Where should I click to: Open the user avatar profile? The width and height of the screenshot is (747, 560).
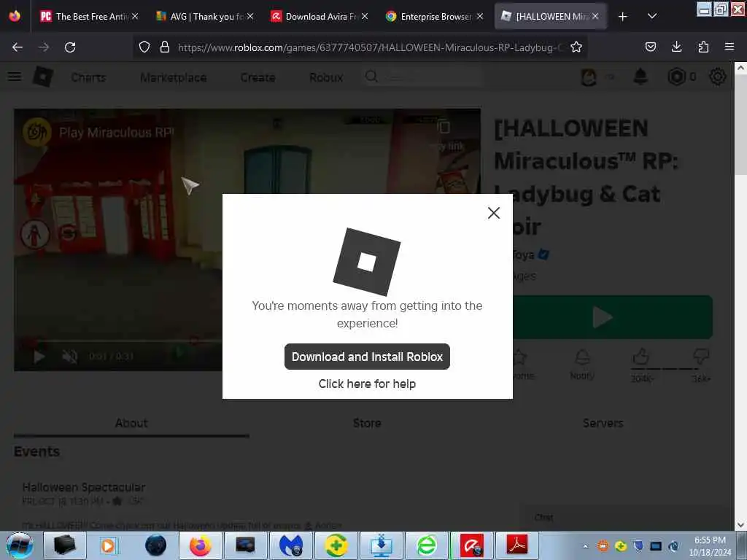(x=589, y=77)
